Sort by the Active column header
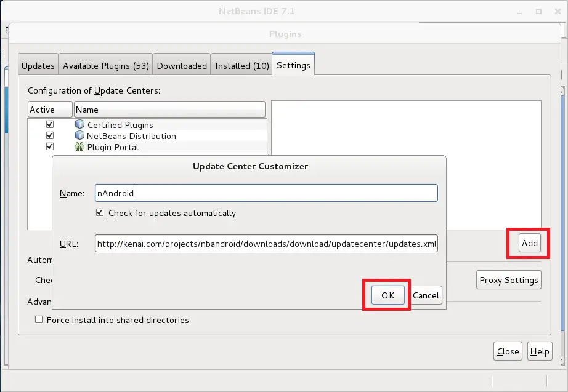This screenshot has height=392, width=568. [50, 110]
